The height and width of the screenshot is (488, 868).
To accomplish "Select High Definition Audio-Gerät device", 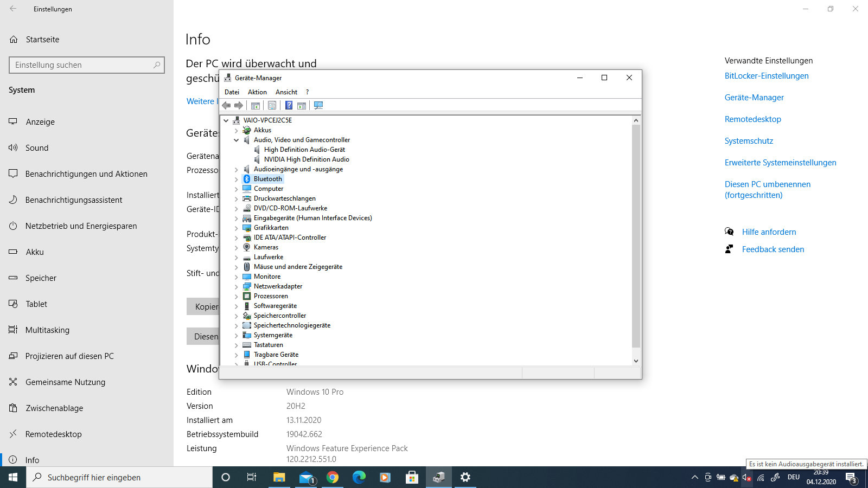I will coord(304,150).
